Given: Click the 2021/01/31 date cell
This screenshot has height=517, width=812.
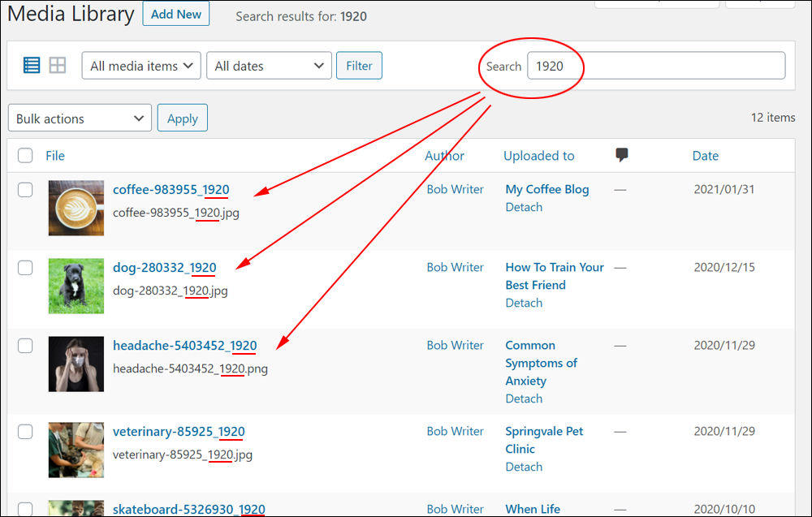Looking at the screenshot, I should pyautogui.click(x=724, y=189).
